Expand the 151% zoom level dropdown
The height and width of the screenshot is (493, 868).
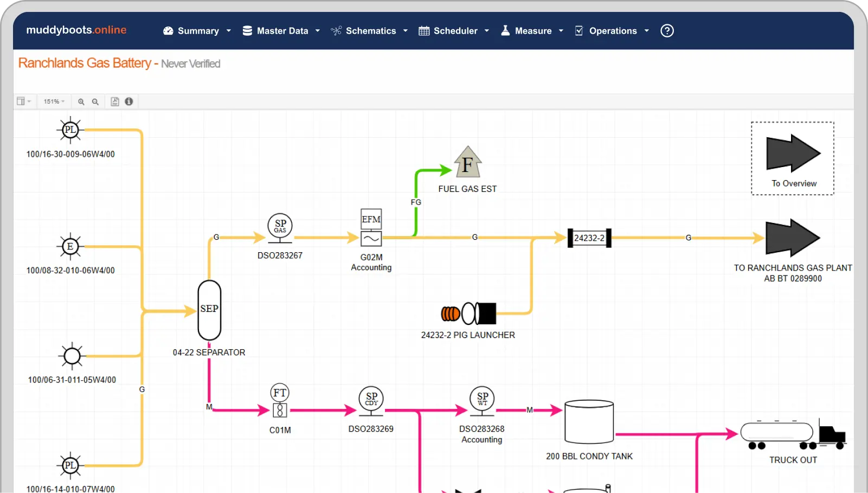[x=54, y=101]
